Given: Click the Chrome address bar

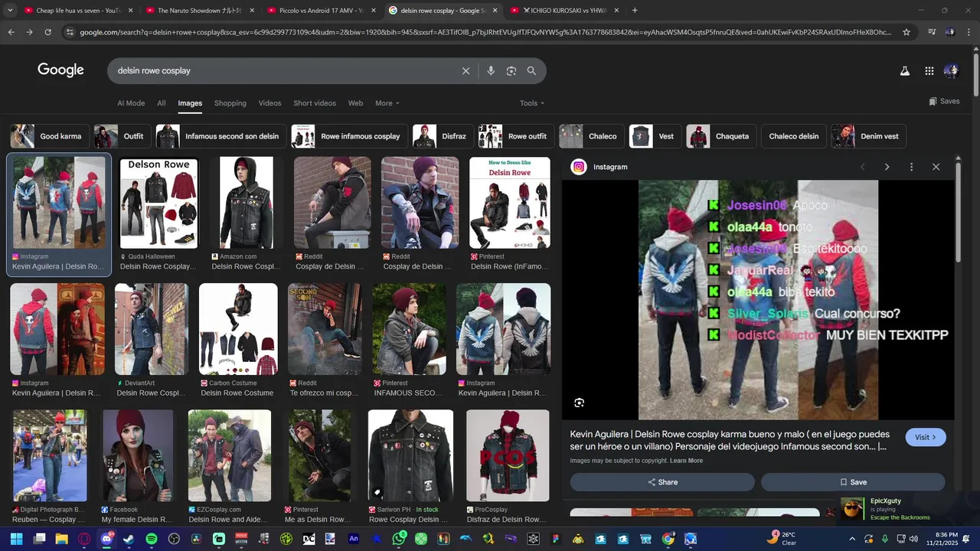Looking at the screenshot, I should tap(484, 32).
